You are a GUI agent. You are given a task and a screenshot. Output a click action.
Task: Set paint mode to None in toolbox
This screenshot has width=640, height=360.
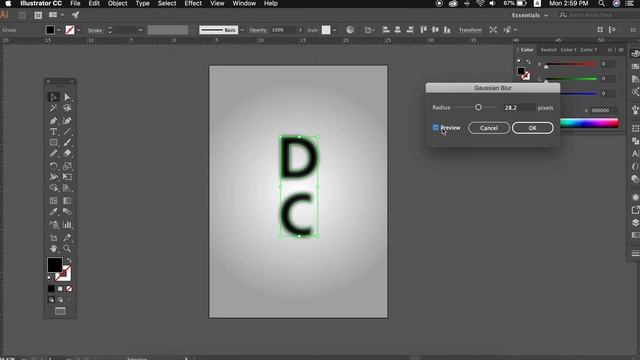pyautogui.click(x=69, y=289)
